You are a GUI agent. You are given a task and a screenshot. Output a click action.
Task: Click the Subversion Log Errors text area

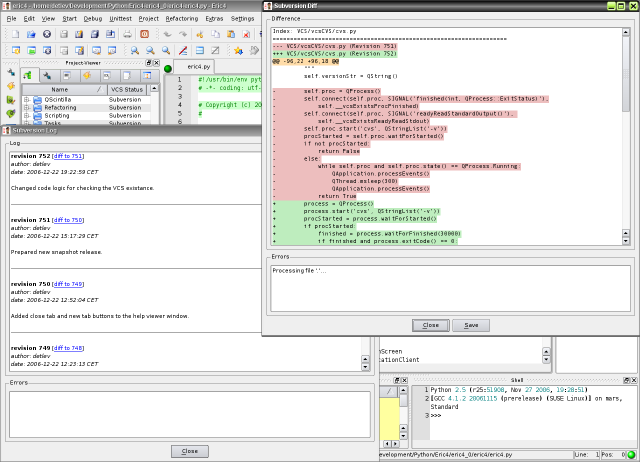(190, 414)
